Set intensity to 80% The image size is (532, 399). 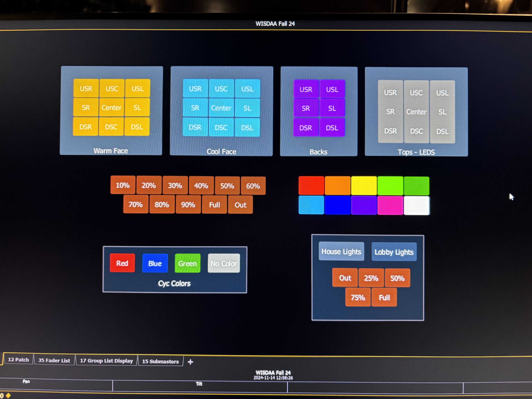pos(162,205)
